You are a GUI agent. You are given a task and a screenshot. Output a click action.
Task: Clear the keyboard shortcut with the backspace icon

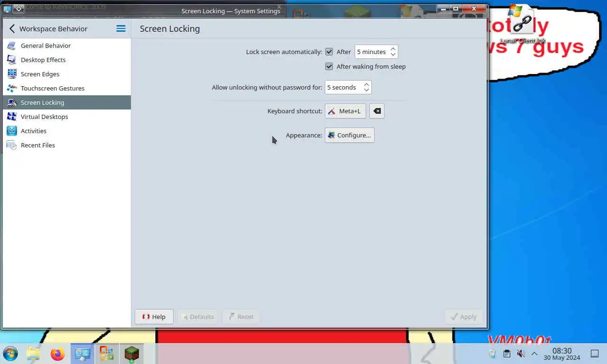point(377,111)
